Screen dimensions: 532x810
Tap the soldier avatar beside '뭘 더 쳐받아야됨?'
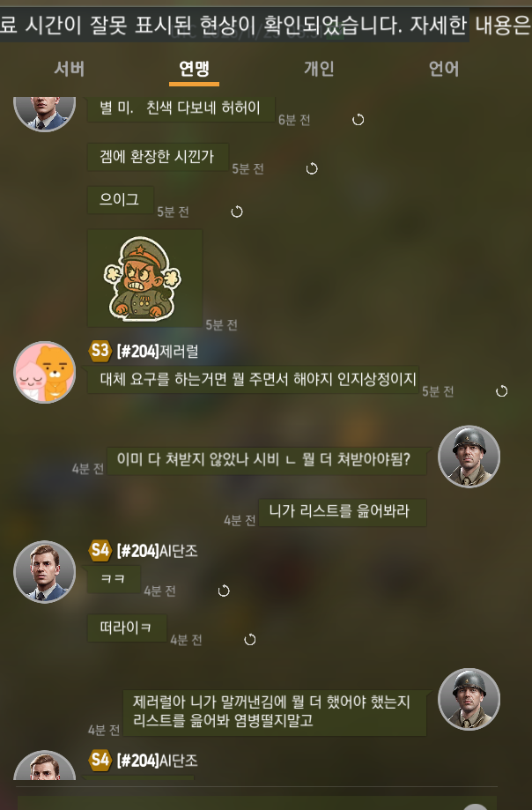pyautogui.click(x=469, y=457)
